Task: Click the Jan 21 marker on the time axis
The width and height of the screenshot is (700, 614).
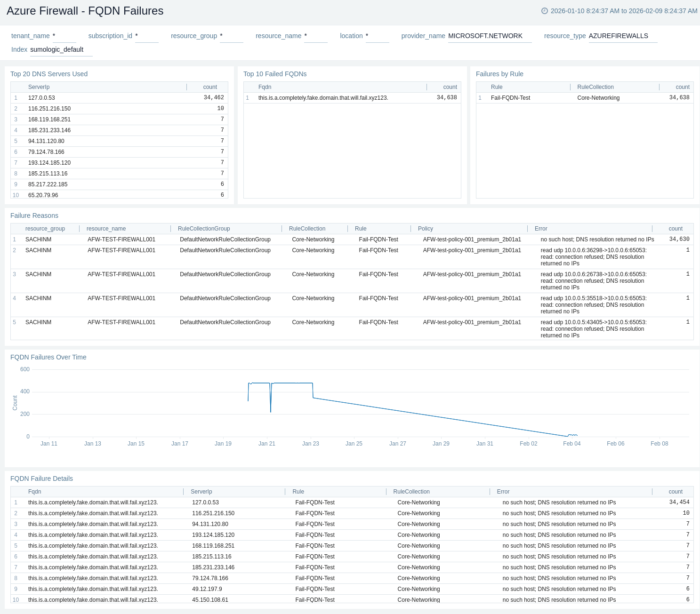Action: pyautogui.click(x=266, y=444)
